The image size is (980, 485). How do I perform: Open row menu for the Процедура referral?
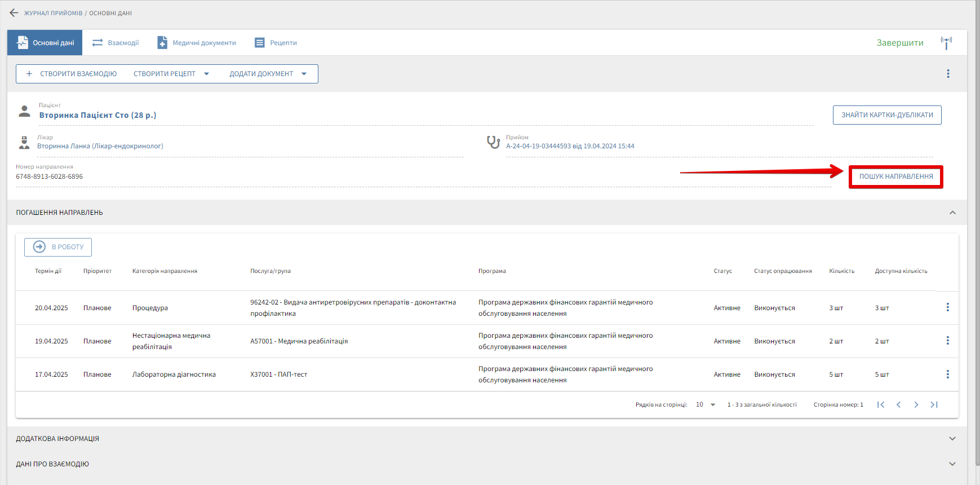[x=947, y=307]
